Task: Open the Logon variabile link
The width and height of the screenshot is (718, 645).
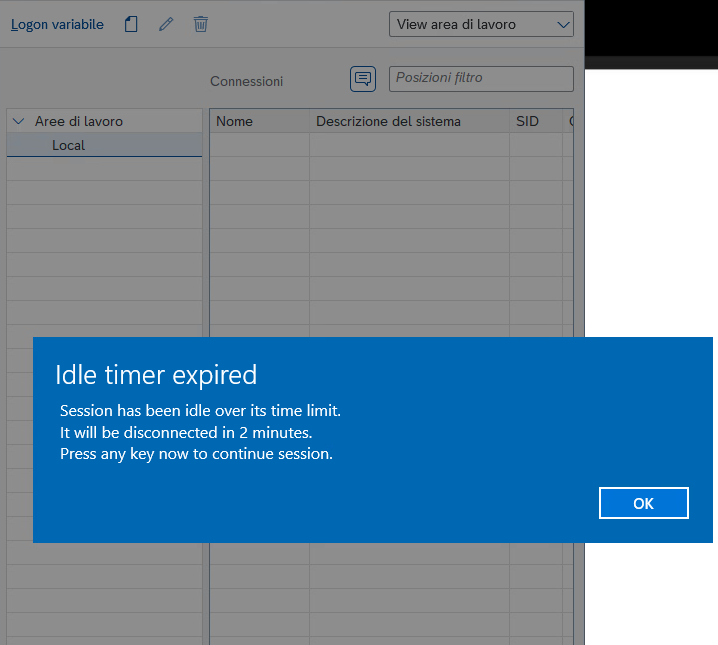Action: click(x=57, y=24)
